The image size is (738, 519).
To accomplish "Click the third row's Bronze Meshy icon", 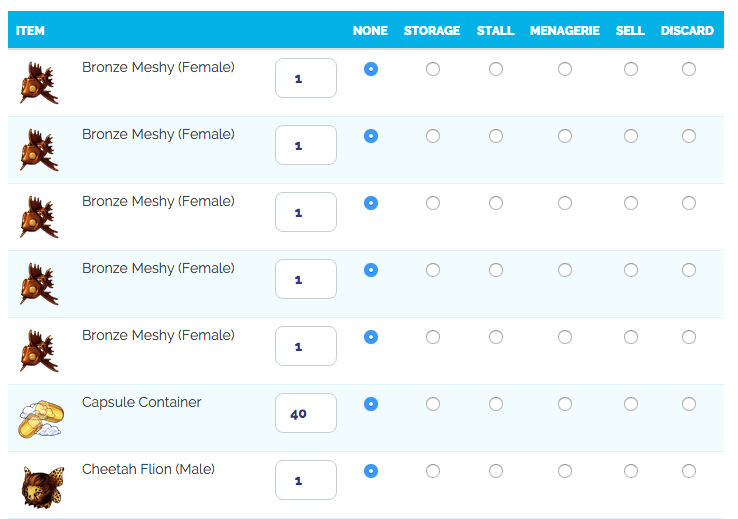I will [x=39, y=217].
